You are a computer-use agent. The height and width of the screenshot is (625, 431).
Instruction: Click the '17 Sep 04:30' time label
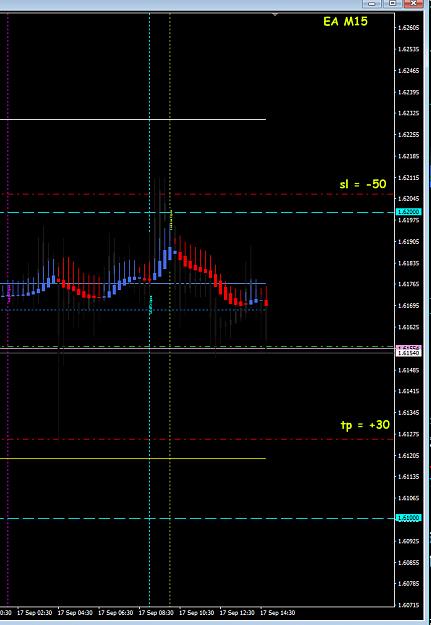75,612
